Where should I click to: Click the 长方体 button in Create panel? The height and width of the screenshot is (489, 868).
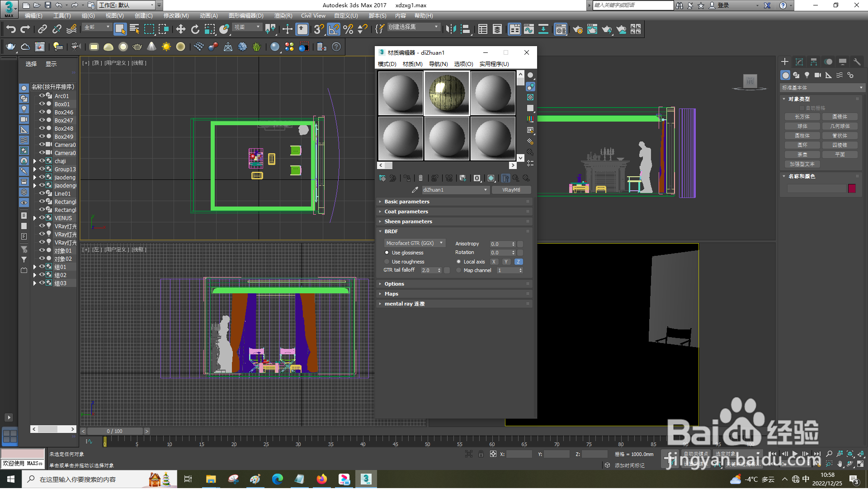tap(802, 116)
